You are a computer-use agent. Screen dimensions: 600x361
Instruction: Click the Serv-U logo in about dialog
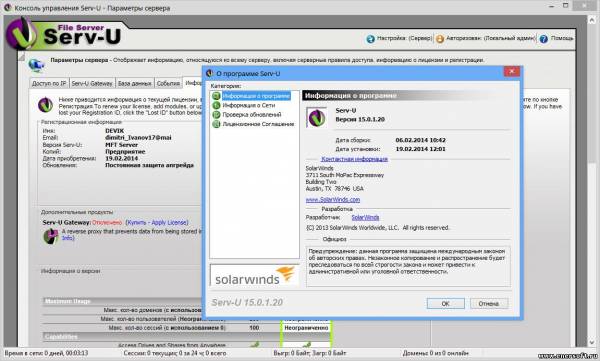point(316,117)
